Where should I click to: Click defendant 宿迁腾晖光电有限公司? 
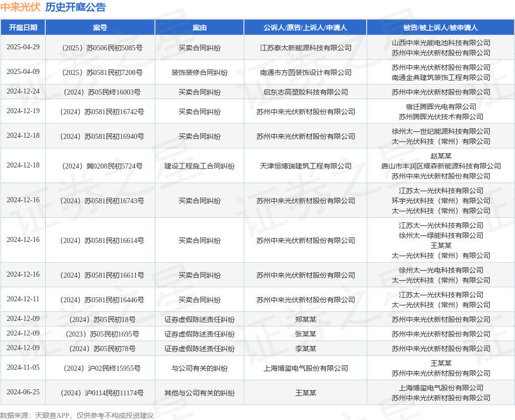click(441, 107)
